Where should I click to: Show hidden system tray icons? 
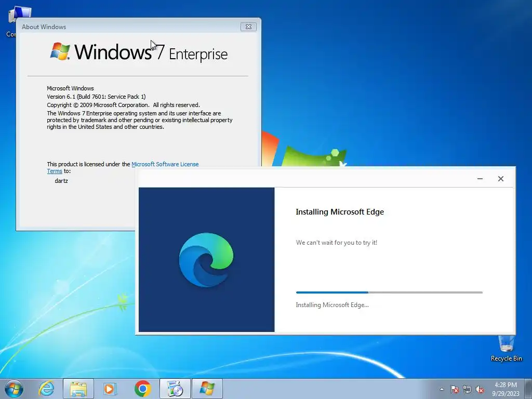tap(442, 389)
